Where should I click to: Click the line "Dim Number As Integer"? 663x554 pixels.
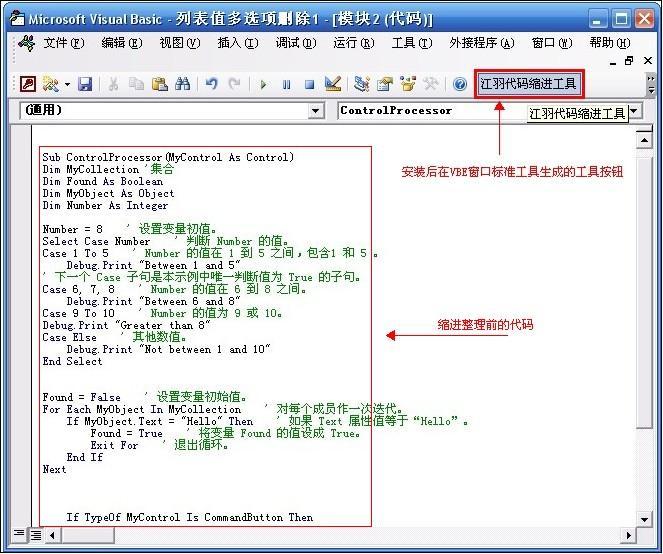pyautogui.click(x=105, y=206)
